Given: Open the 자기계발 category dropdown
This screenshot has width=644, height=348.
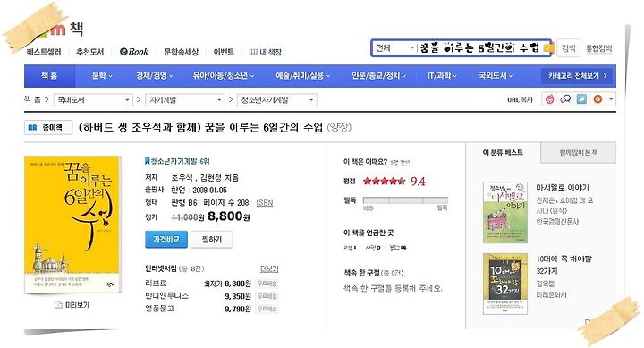Looking at the screenshot, I should click(x=185, y=100).
